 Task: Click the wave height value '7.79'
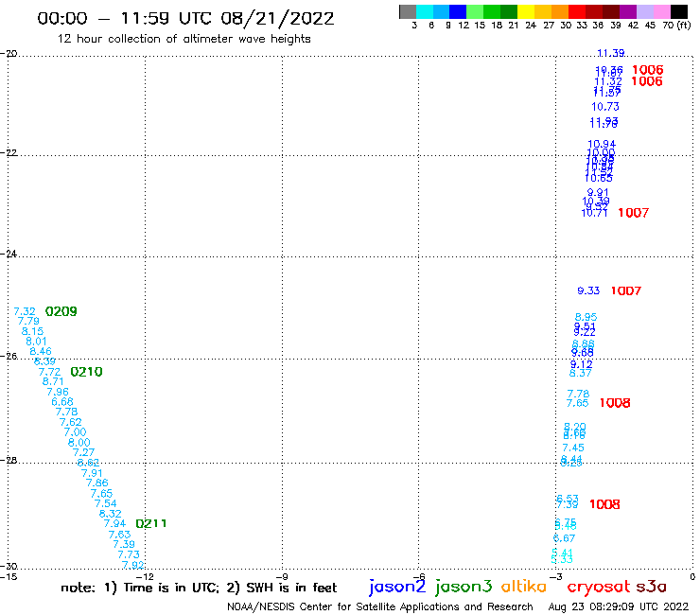click(28, 321)
